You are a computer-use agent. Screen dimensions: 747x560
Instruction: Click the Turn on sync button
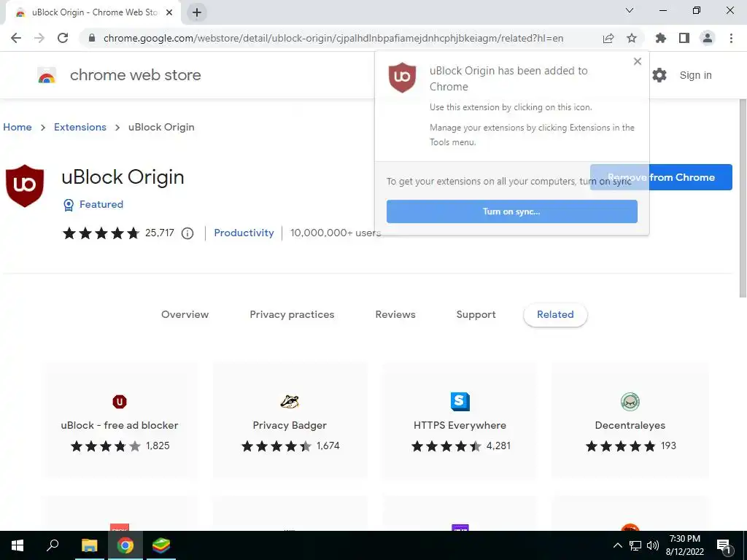[511, 211]
